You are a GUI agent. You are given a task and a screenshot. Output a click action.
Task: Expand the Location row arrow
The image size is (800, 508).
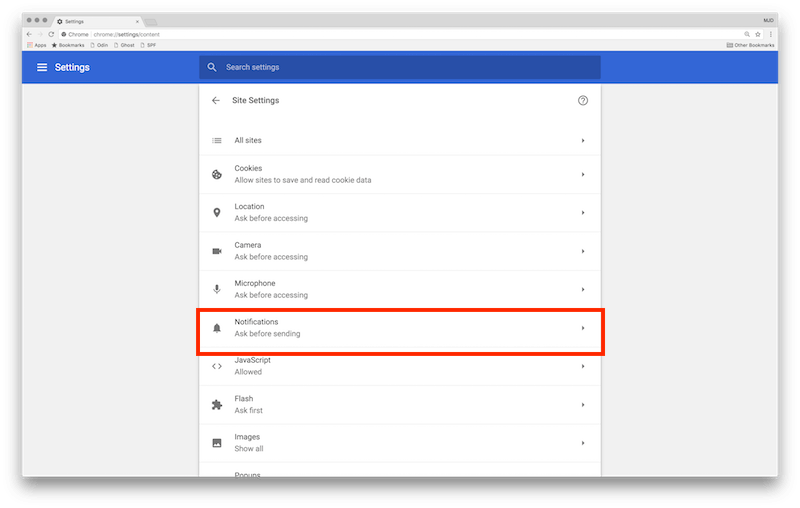pos(583,213)
